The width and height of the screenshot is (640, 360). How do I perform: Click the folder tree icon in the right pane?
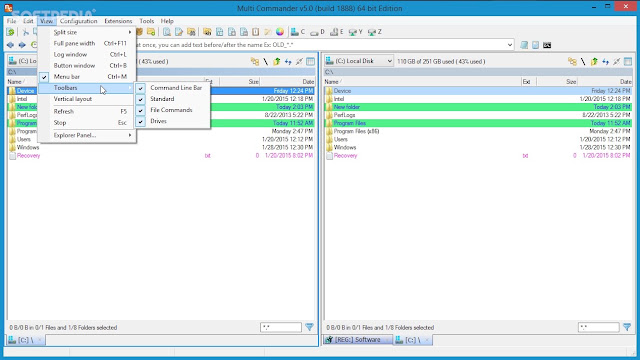pos(572,62)
